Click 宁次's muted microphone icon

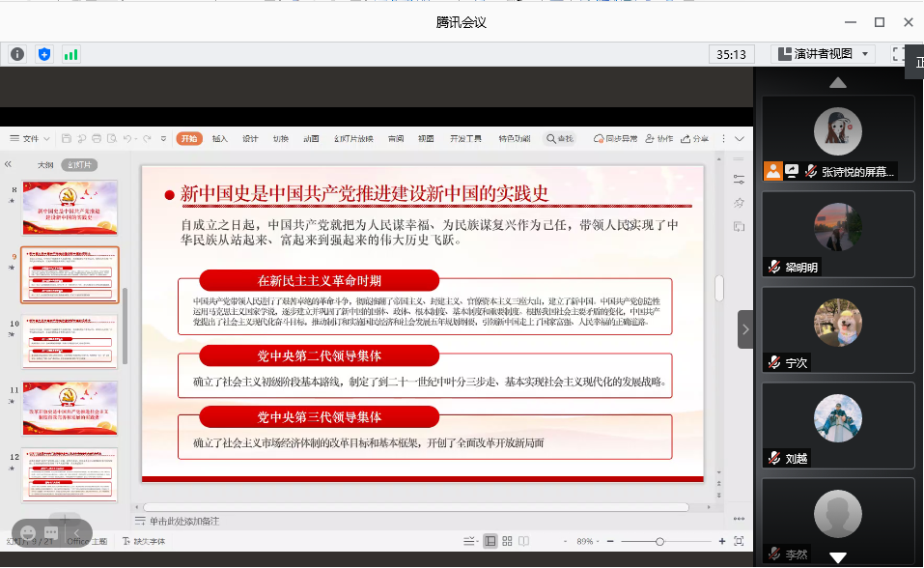[x=774, y=363]
